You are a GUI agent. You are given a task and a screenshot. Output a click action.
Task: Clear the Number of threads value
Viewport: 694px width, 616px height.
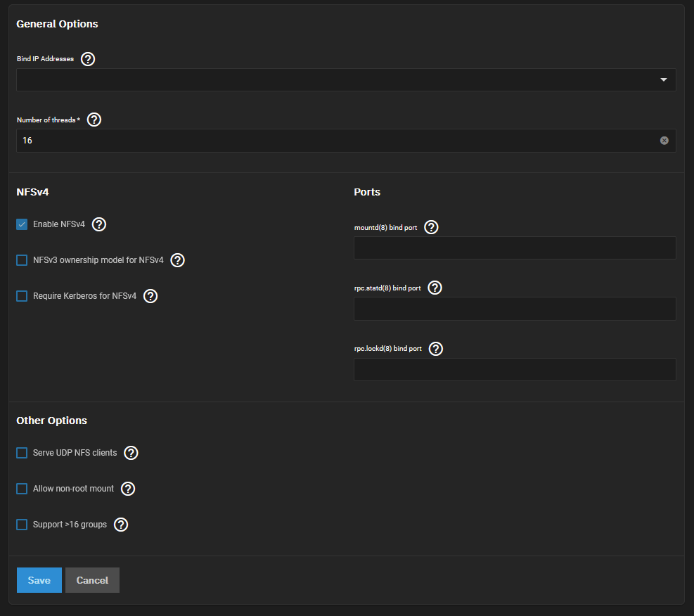(664, 141)
